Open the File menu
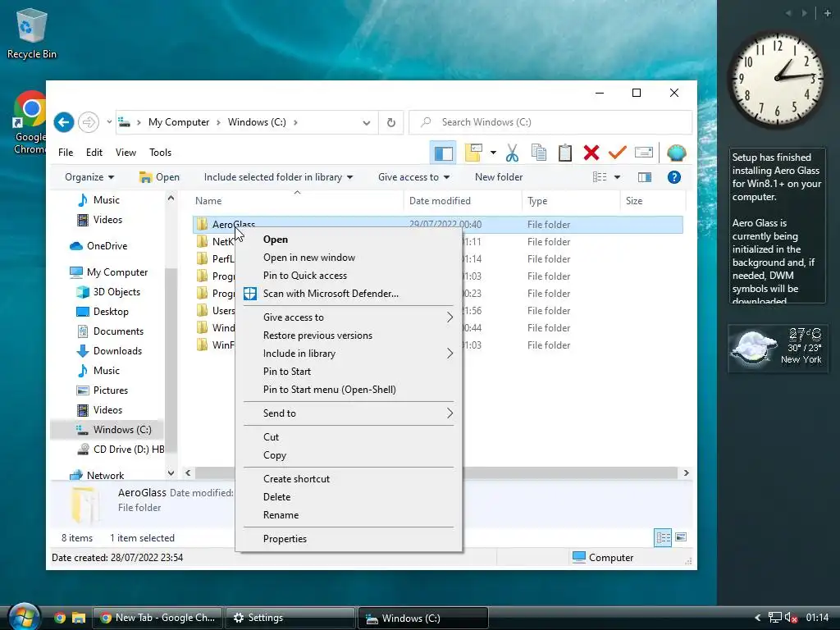 [66, 153]
